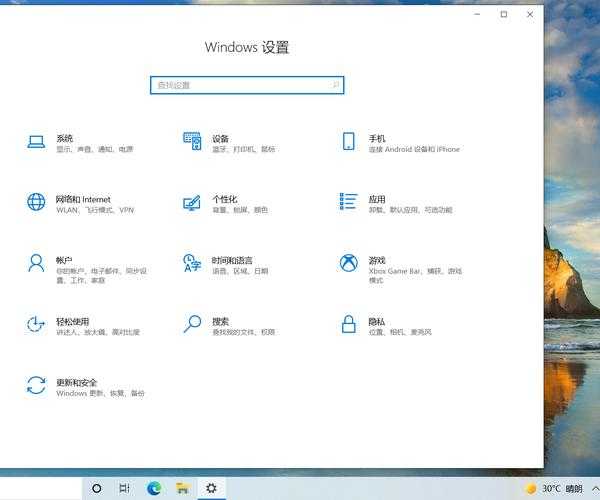Close the Settings window
This screenshot has width=600, height=500.
pyautogui.click(x=530, y=14)
